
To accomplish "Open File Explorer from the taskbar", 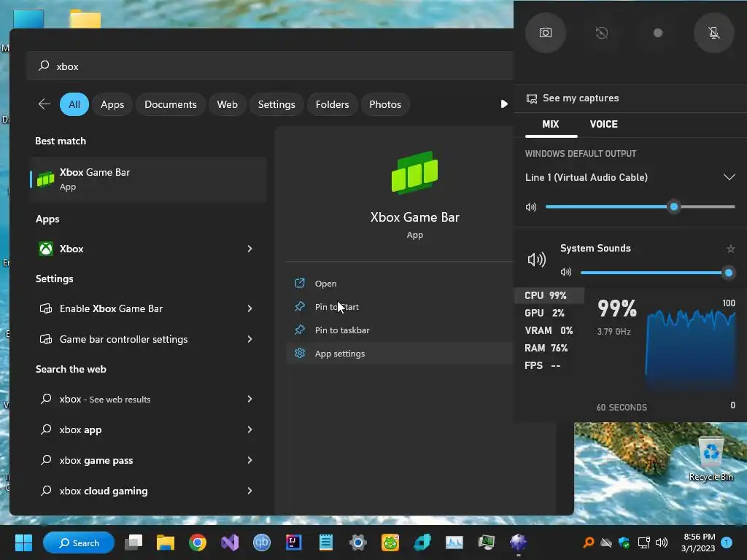I will (x=166, y=542).
